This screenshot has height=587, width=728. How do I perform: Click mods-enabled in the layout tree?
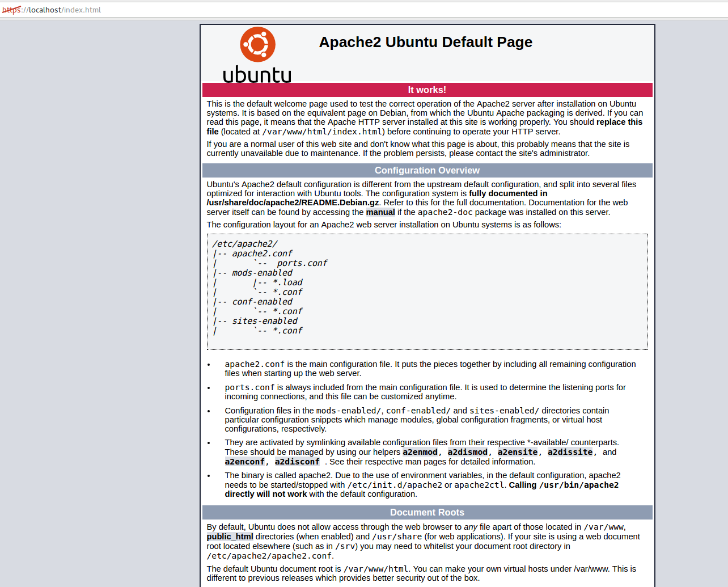click(262, 273)
